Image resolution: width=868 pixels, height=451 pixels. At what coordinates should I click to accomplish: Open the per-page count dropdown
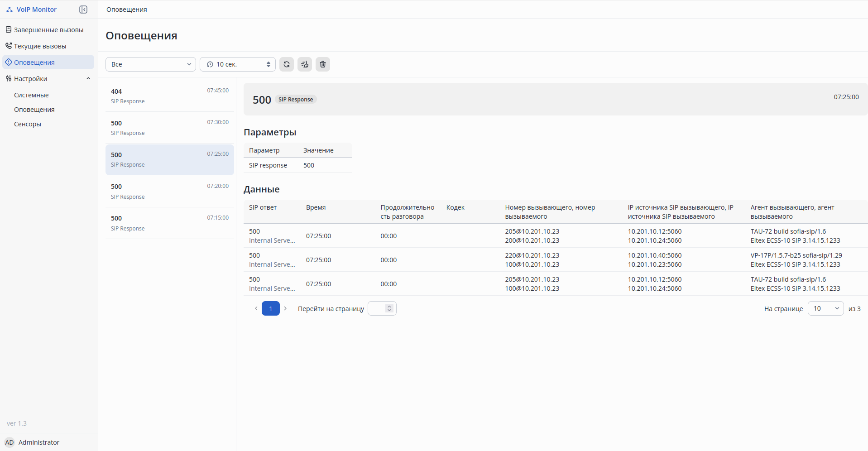[x=825, y=308]
